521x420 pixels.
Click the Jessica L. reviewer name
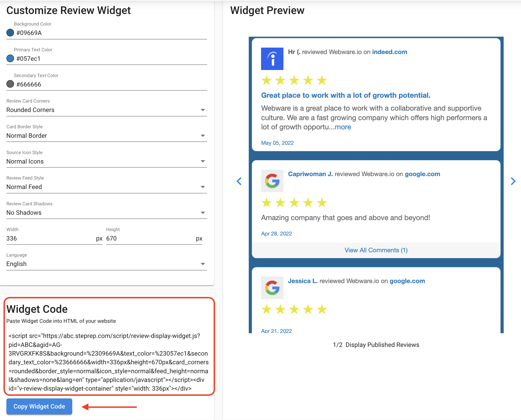point(303,281)
